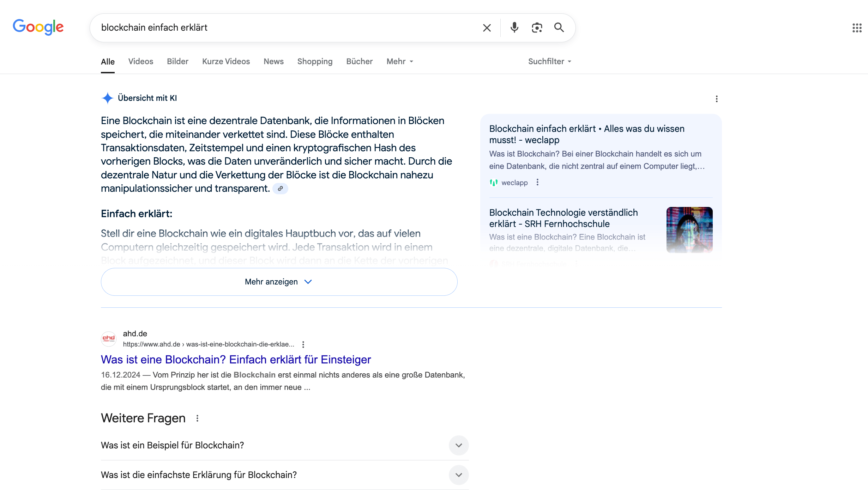The width and height of the screenshot is (868, 490).
Task: Click the 'Weitere Fragen' heading
Action: (143, 418)
